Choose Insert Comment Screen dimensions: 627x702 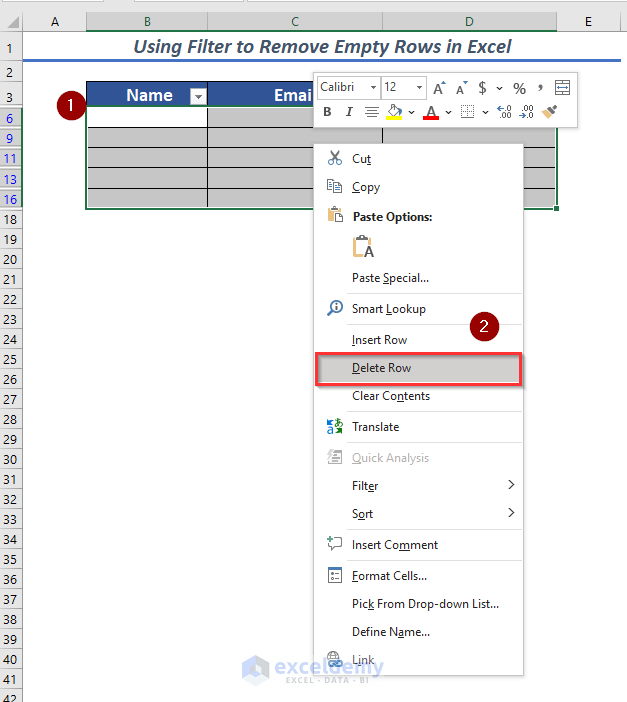tap(418, 544)
